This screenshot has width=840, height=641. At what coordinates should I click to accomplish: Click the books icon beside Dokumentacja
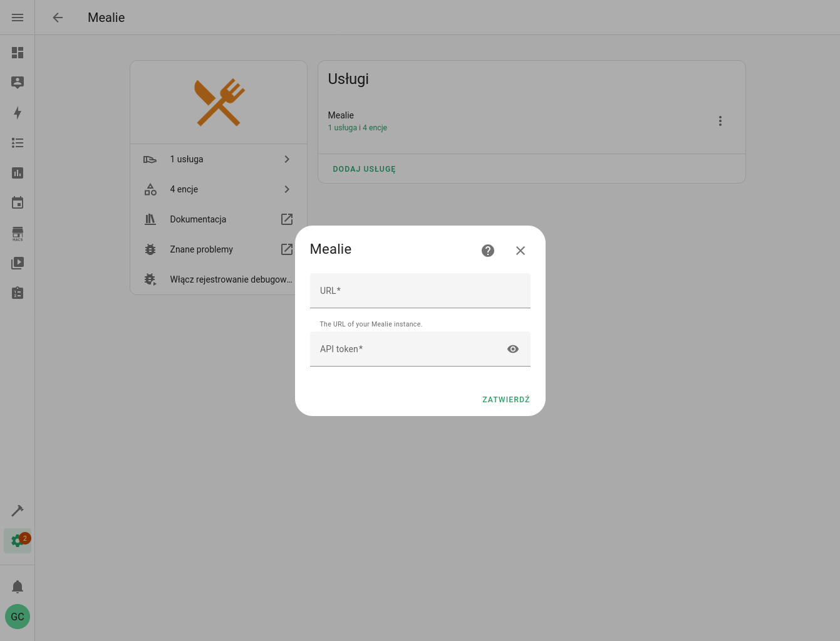150,219
